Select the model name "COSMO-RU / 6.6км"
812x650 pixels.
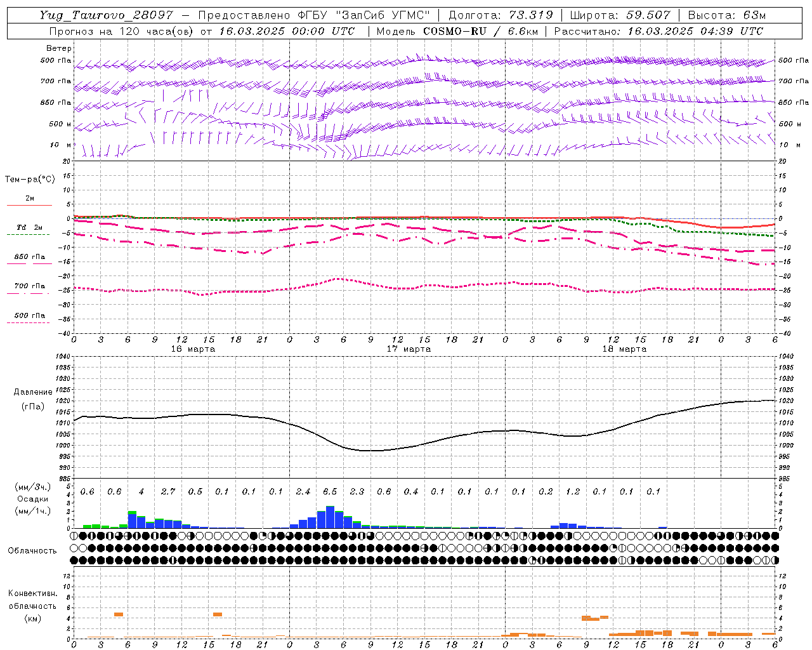(480, 31)
